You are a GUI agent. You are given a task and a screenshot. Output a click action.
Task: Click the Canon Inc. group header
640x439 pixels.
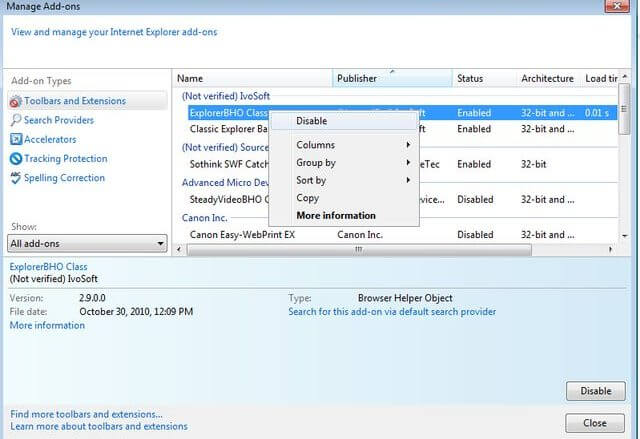[x=204, y=218]
